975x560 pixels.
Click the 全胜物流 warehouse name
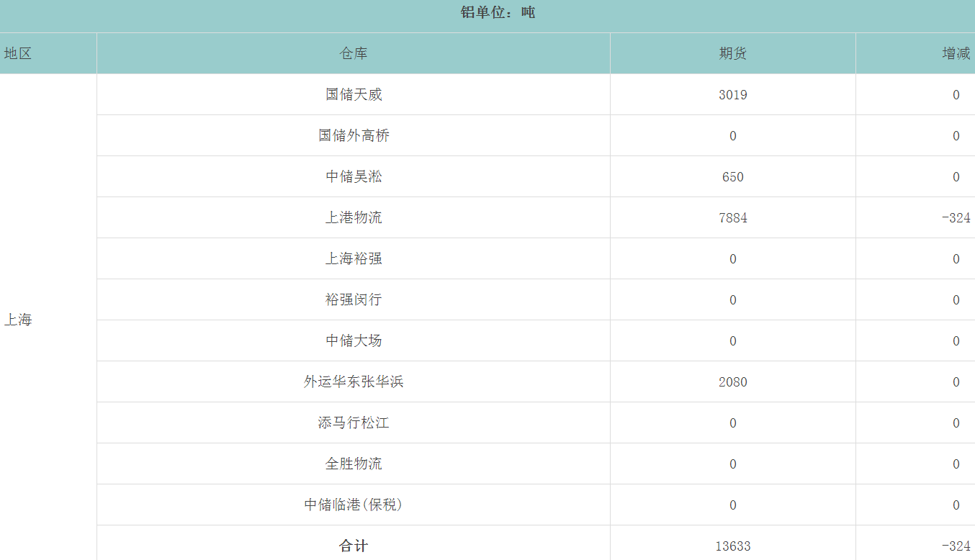click(x=353, y=464)
